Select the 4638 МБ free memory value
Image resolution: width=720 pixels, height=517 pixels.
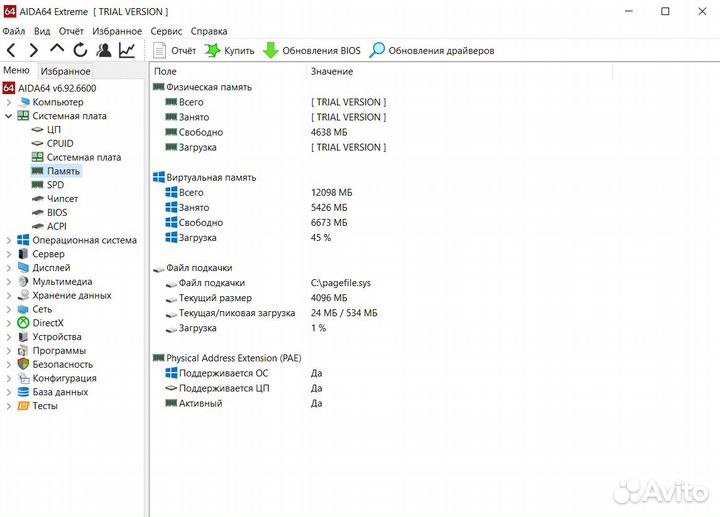(329, 132)
